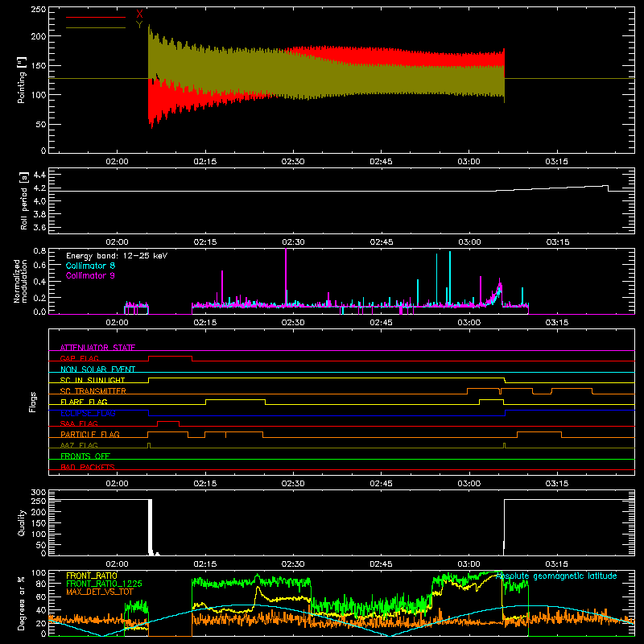Click the Absolute geomagnetic latitude label

pos(556,576)
